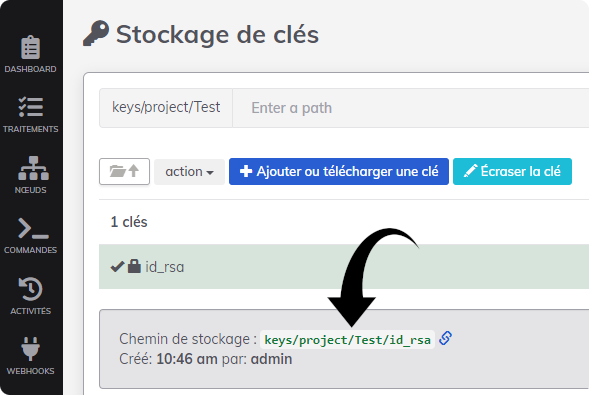Click the lock icon beside id_rsa
589x395 pixels.
(x=134, y=266)
